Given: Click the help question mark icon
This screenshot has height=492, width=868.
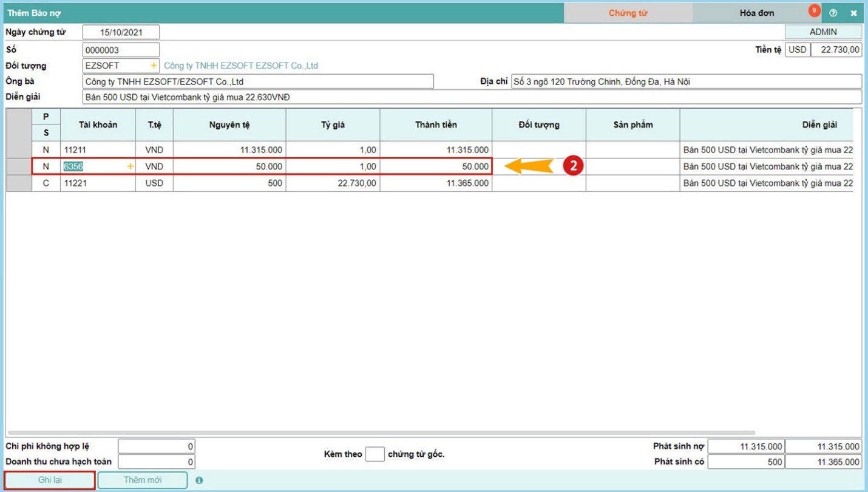Looking at the screenshot, I should 833,13.
